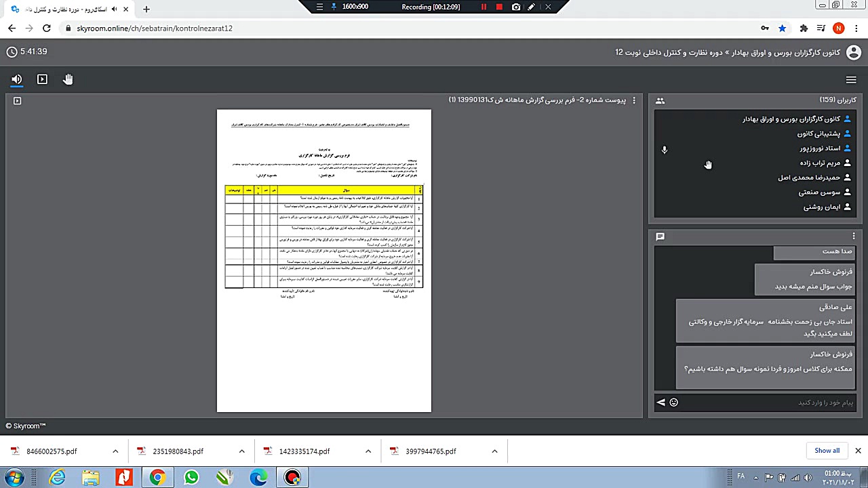Image resolution: width=868 pixels, height=488 pixels.
Task: Click the Show all downloads button
Action: pos(827,451)
